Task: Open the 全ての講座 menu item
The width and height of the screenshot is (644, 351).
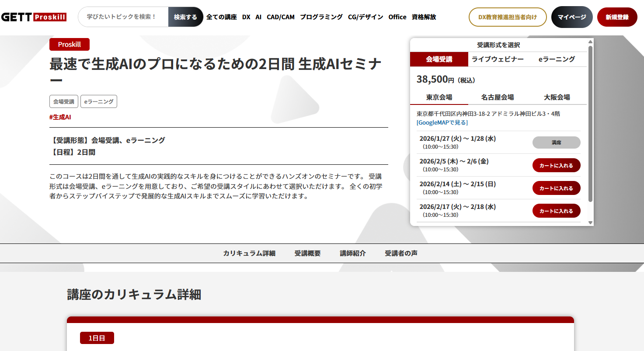Action: click(x=221, y=17)
